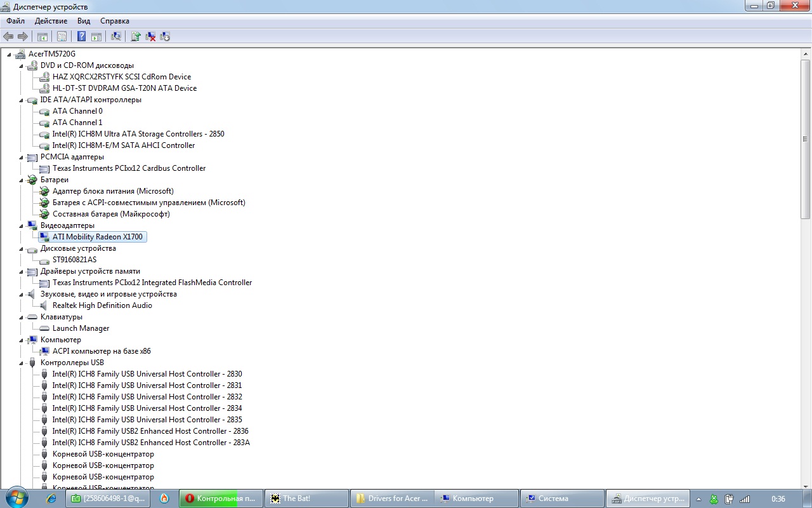This screenshot has height=508, width=812.
Task: Collapse IDE ATA/ATAPI контроллеры category
Action: [21, 100]
